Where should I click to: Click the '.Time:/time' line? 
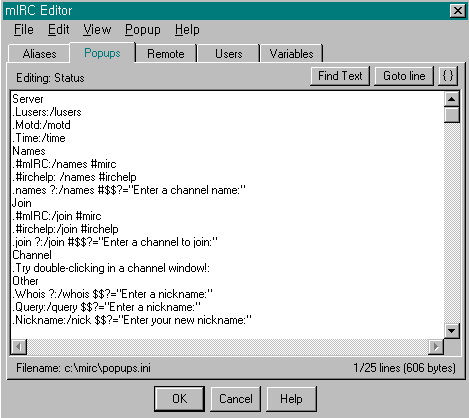pyautogui.click(x=39, y=138)
